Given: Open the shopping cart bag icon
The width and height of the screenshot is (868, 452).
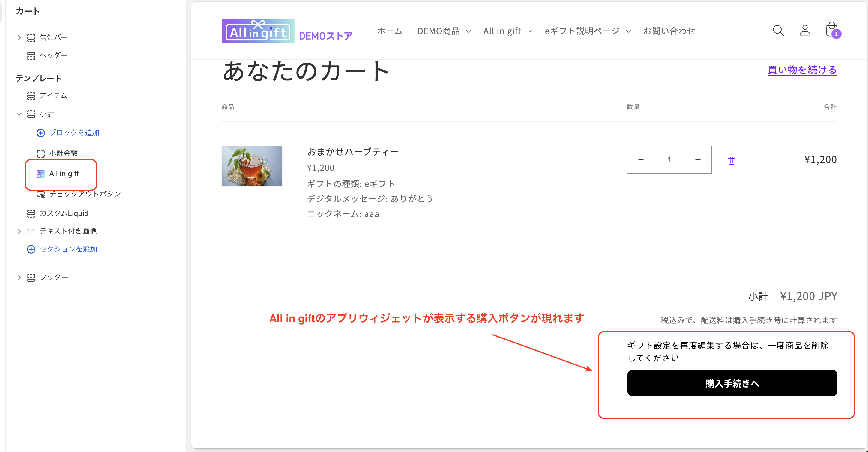Looking at the screenshot, I should 832,30.
